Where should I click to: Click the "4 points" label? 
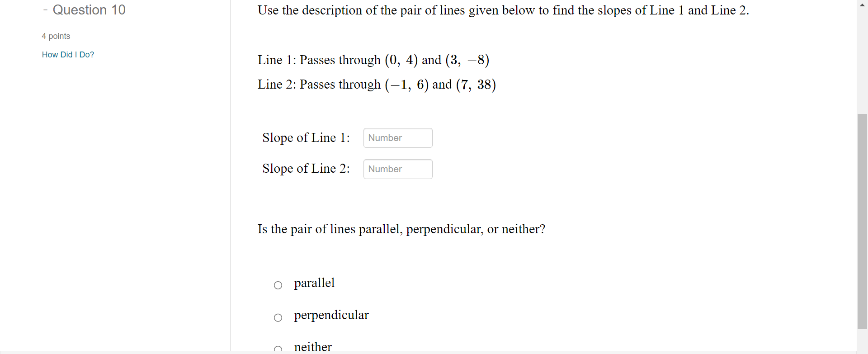click(56, 36)
